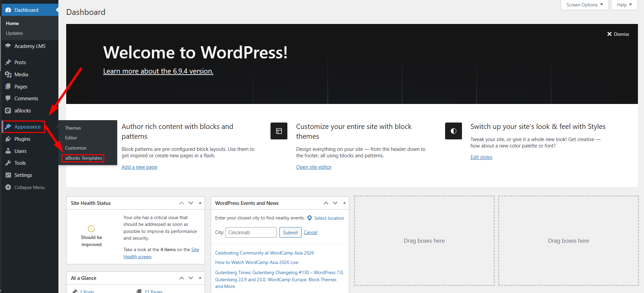Click the block themes layout icon

pos(279,131)
